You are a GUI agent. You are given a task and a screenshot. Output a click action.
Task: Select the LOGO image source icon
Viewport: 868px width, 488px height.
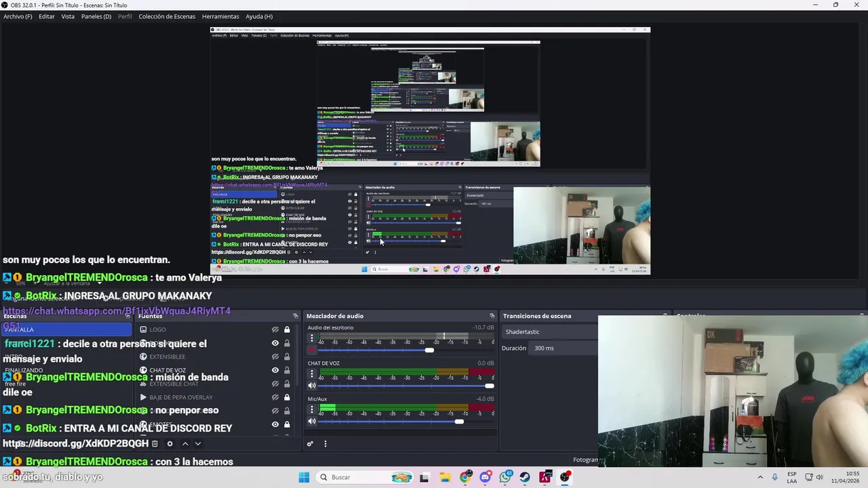click(x=143, y=329)
